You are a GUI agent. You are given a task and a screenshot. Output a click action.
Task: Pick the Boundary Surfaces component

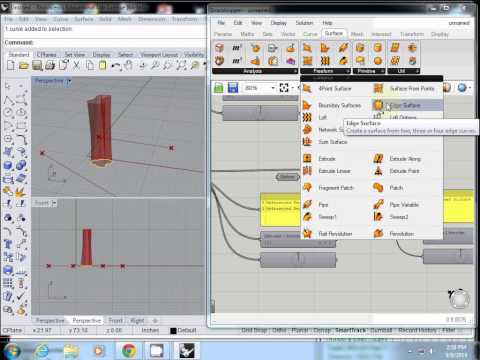(x=332, y=105)
